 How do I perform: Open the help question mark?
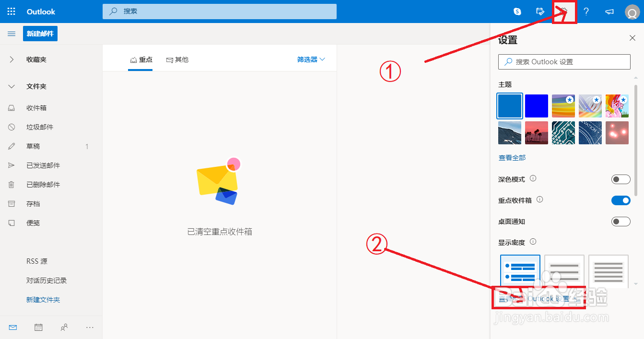[x=586, y=12]
